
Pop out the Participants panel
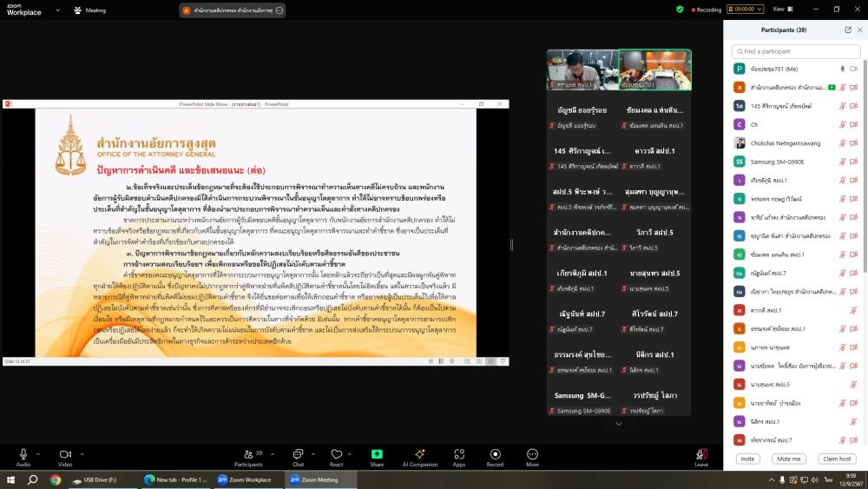[848, 30]
